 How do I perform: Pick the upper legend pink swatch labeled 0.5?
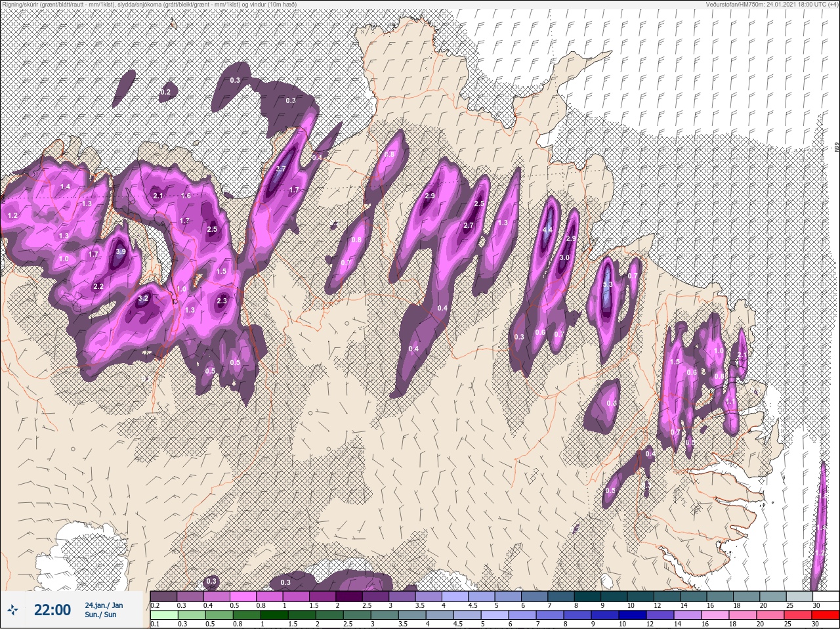pos(243,596)
